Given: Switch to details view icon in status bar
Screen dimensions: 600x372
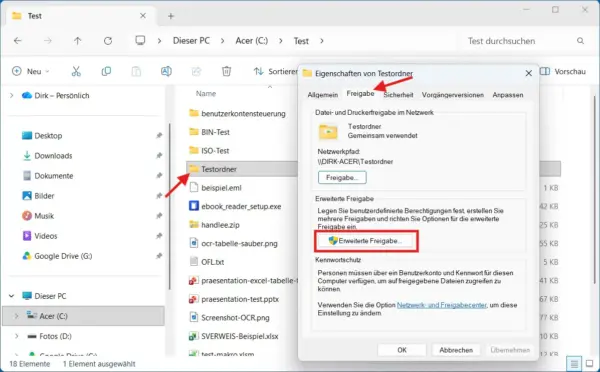Looking at the screenshot, I should (x=574, y=363).
